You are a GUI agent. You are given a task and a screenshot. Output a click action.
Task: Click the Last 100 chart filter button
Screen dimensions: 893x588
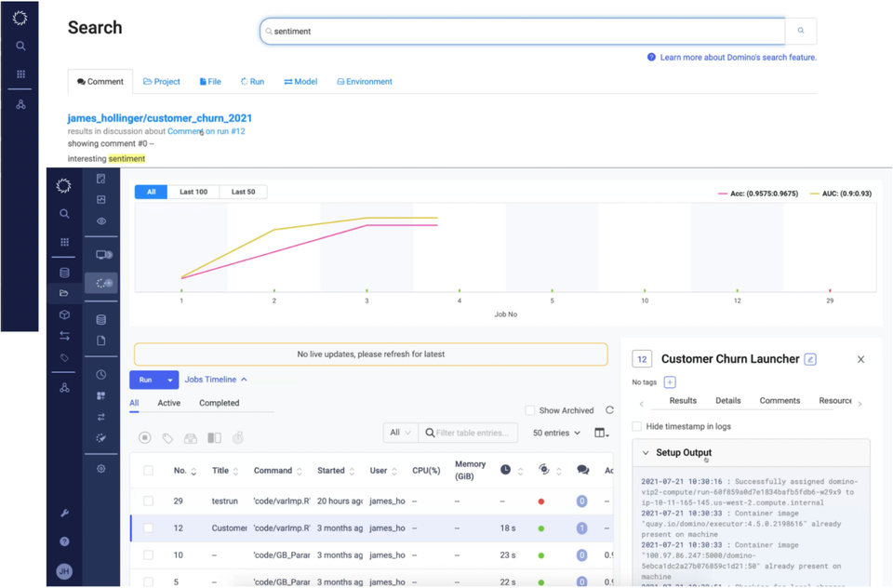coord(193,192)
